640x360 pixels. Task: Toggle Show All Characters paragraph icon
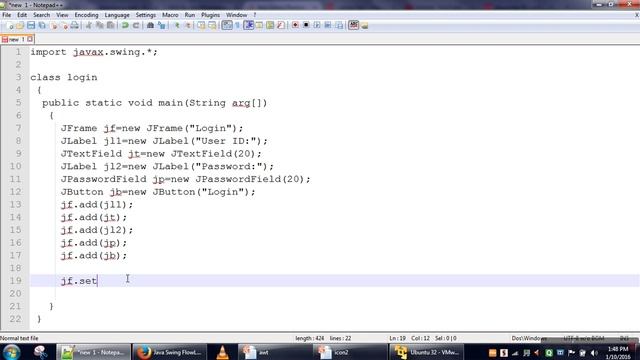click(238, 25)
